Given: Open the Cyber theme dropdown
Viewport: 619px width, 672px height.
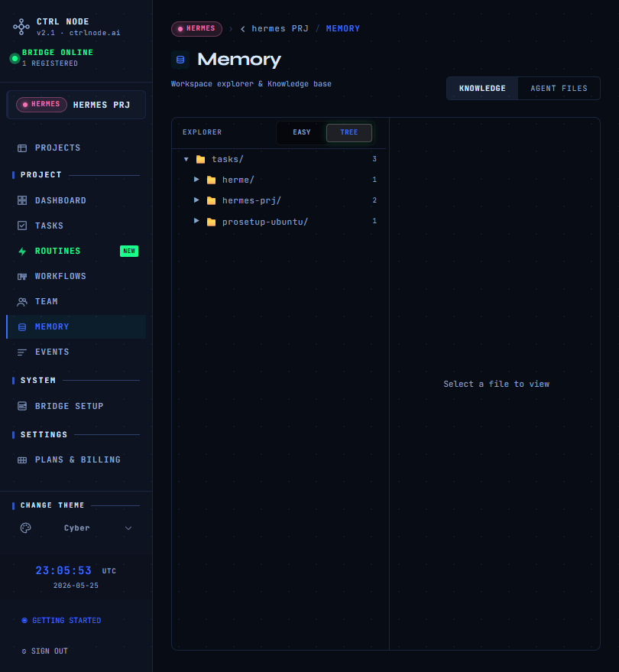Looking at the screenshot, I should pyautogui.click(x=76, y=528).
